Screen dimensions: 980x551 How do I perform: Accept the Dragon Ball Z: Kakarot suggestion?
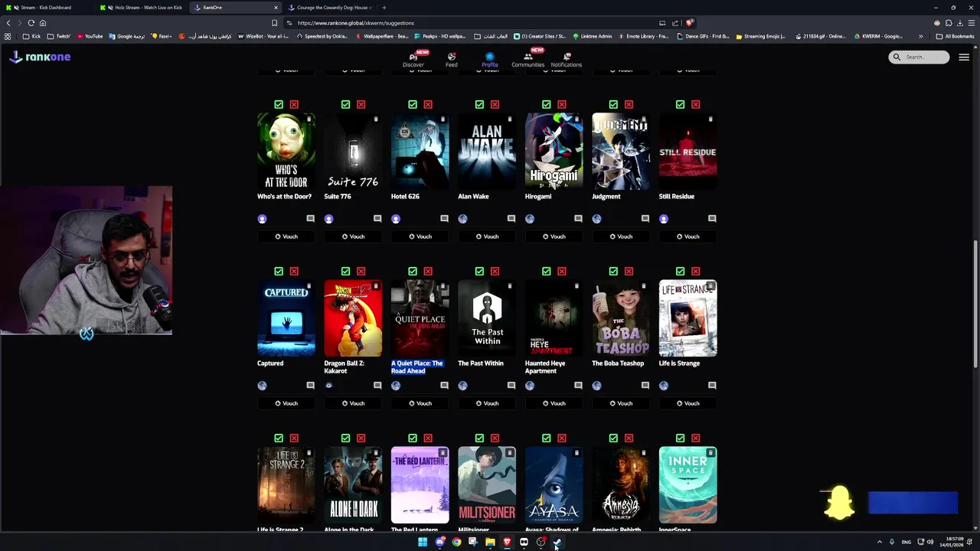click(x=345, y=271)
